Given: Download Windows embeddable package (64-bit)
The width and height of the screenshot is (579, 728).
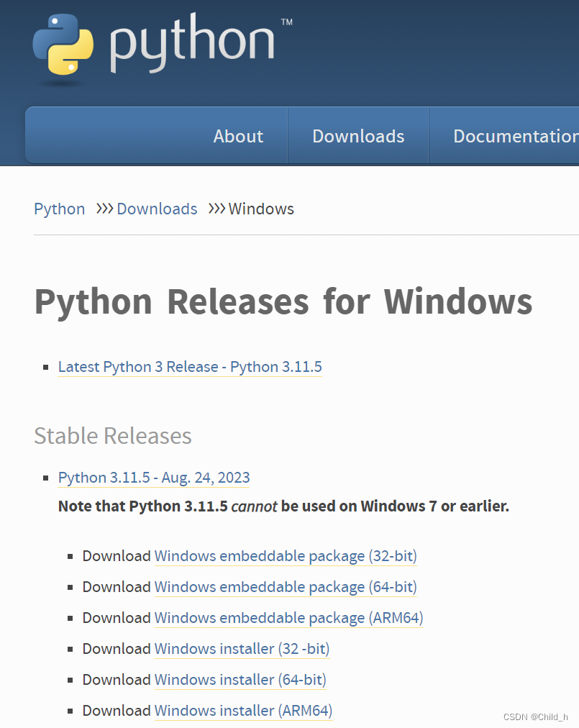Looking at the screenshot, I should click(x=286, y=587).
